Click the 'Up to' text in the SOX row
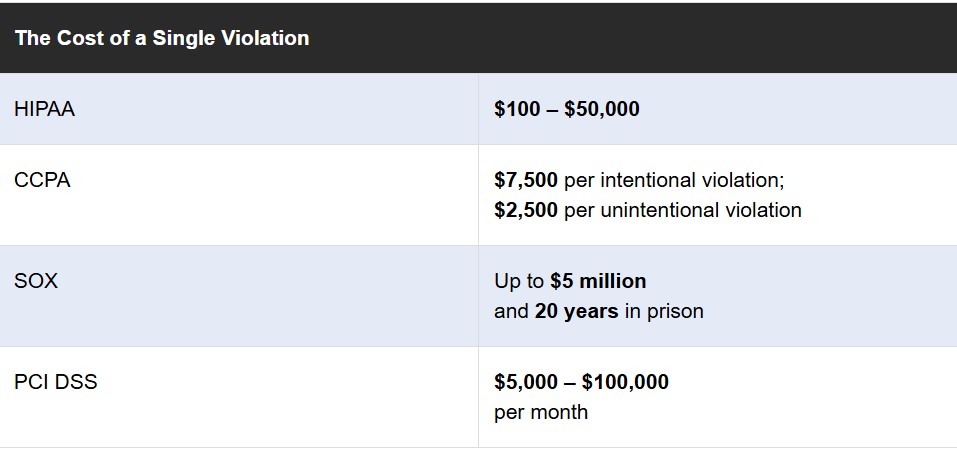This screenshot has width=957, height=449. (519, 281)
